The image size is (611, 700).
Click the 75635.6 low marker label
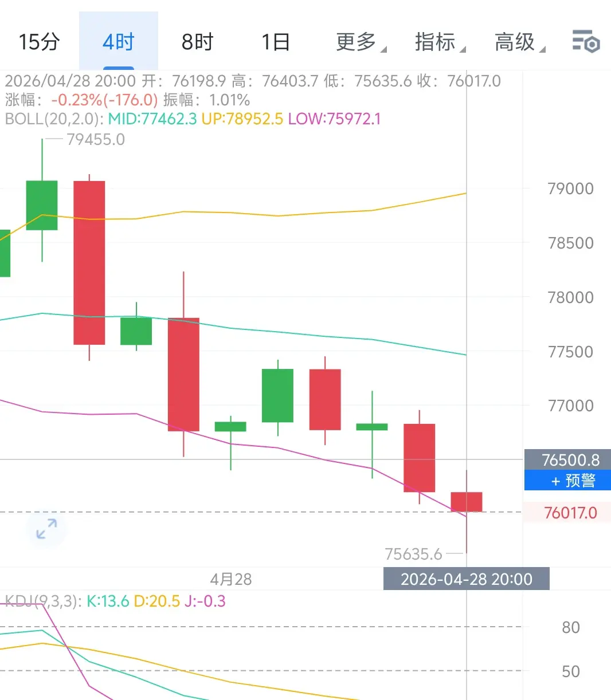click(x=413, y=554)
